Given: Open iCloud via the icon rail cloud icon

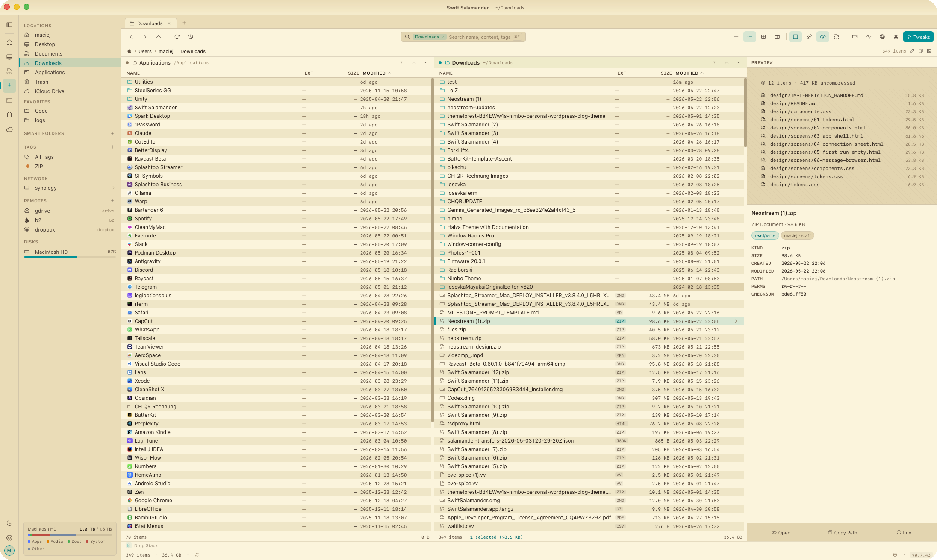Looking at the screenshot, I should (x=9, y=129).
